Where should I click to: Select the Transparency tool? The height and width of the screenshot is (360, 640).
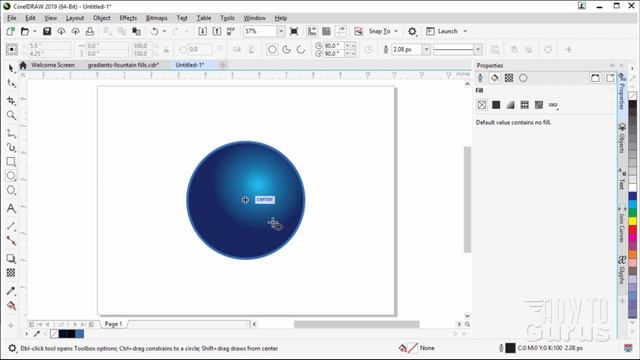[x=11, y=273]
